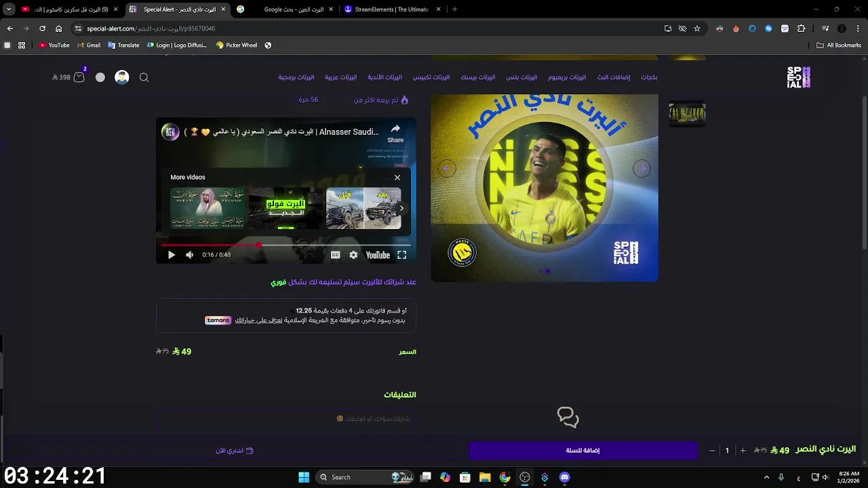This screenshot has width=868, height=488.
Task: Open the site search magnifier icon
Action: (144, 77)
